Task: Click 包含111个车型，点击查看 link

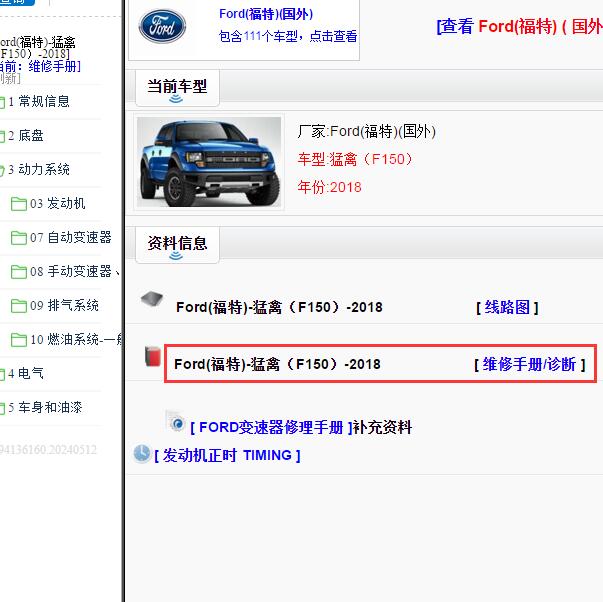Action: 288,36
